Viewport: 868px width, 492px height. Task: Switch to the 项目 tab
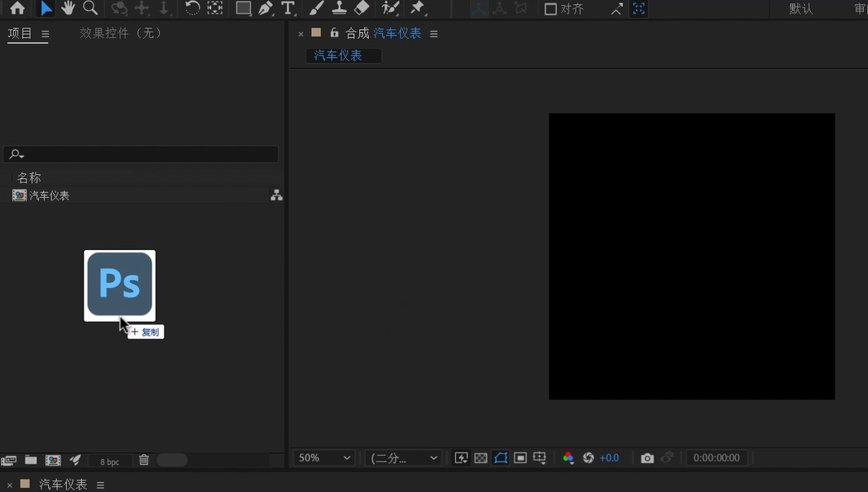click(20, 33)
